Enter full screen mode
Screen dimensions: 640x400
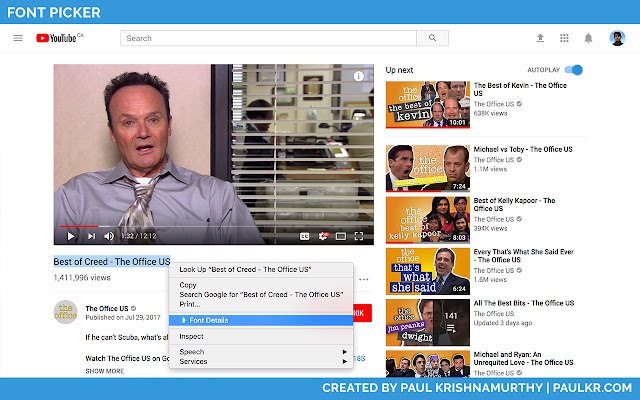coord(359,236)
